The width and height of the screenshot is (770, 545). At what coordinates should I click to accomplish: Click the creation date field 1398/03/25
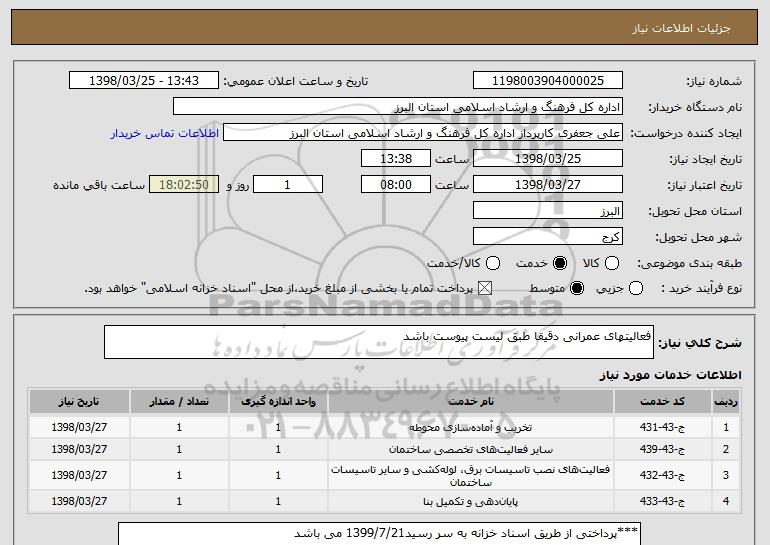548,159
